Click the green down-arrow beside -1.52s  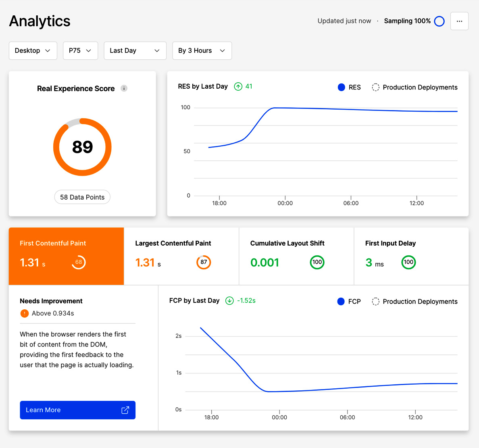[x=229, y=301]
